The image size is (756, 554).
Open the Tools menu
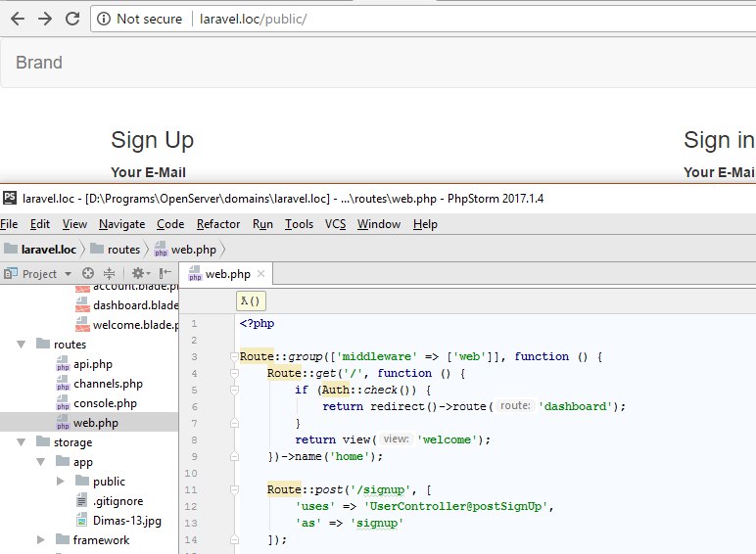point(299,224)
